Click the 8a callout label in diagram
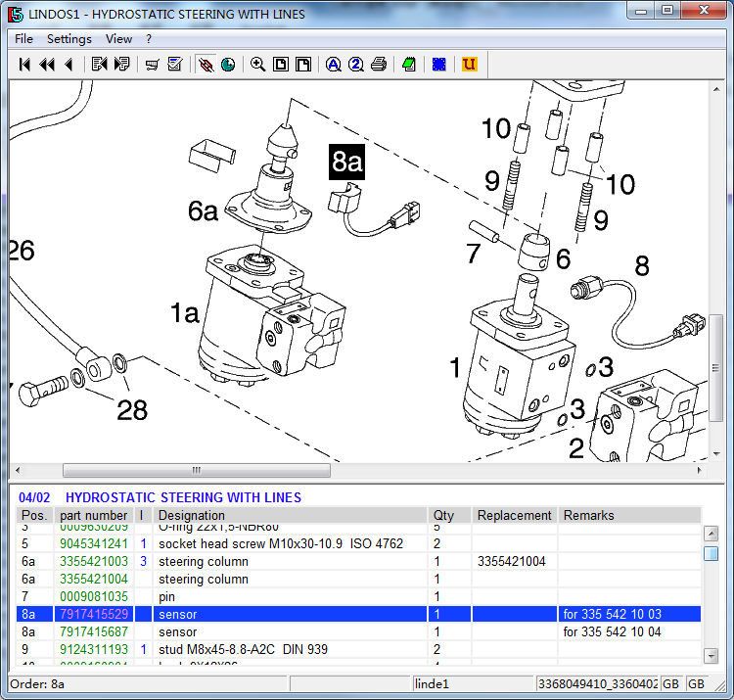 tap(346, 162)
